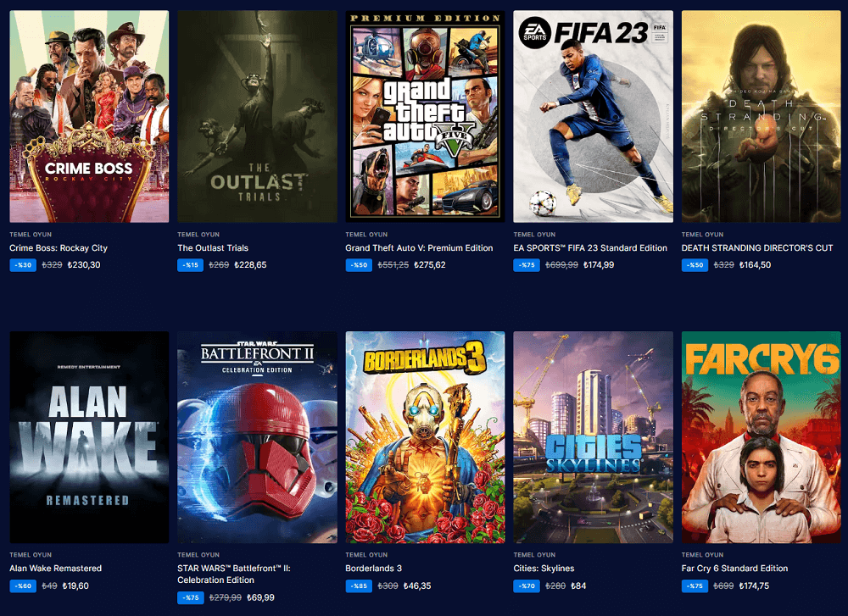Click the ₺84 price for Cities: Skylines
This screenshot has height=616, width=848.
click(x=578, y=585)
